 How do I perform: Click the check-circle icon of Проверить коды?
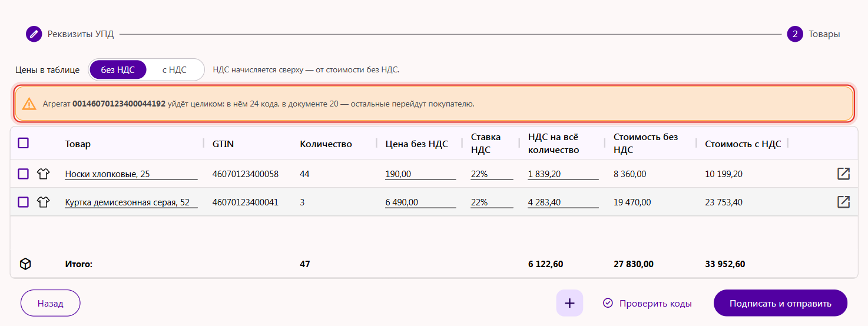pyautogui.click(x=608, y=304)
